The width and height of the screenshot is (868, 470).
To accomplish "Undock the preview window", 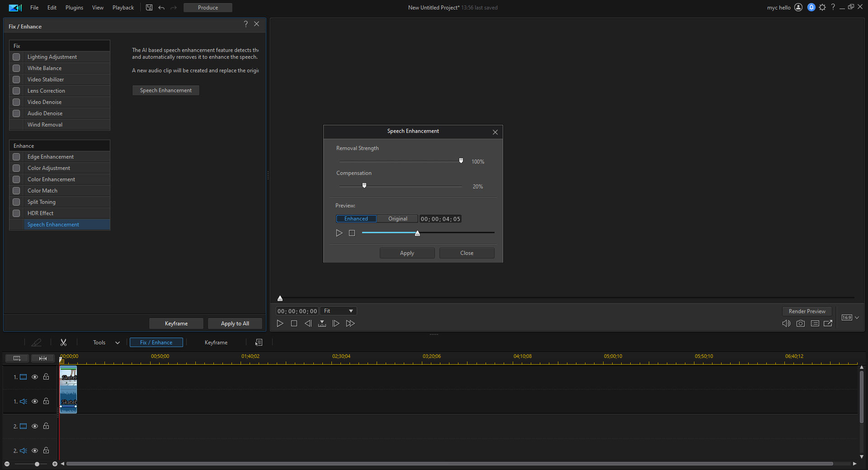I will [x=828, y=324].
